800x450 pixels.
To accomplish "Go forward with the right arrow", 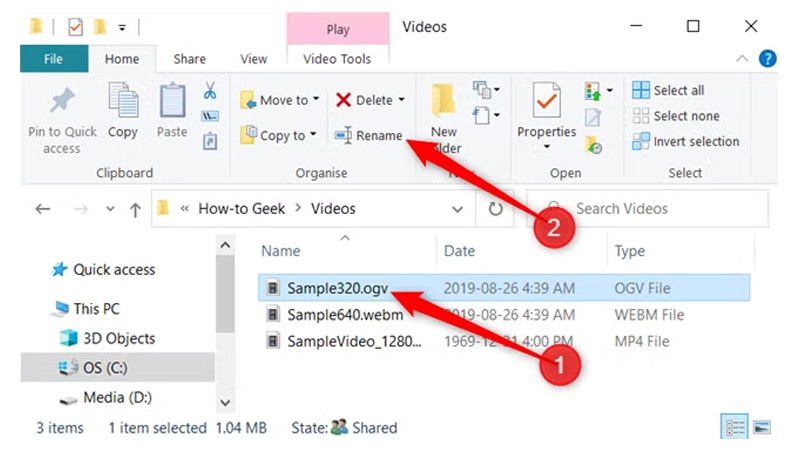I will 81,209.
